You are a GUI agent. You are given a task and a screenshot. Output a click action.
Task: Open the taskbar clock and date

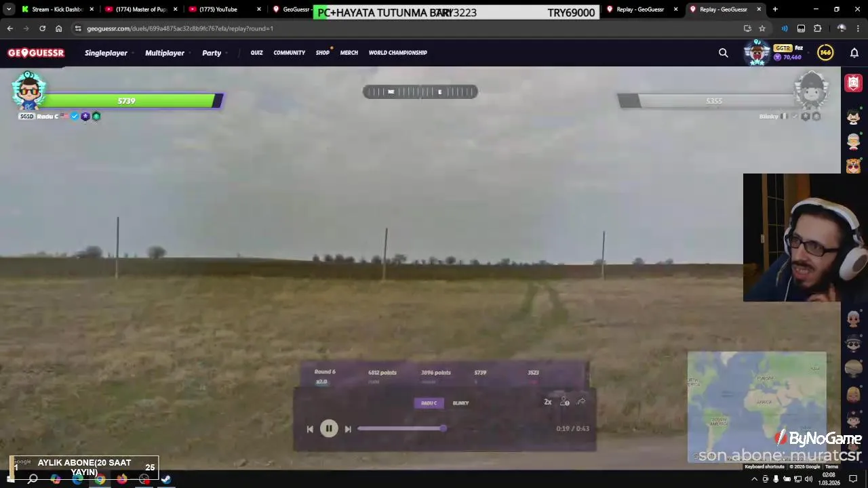828,479
